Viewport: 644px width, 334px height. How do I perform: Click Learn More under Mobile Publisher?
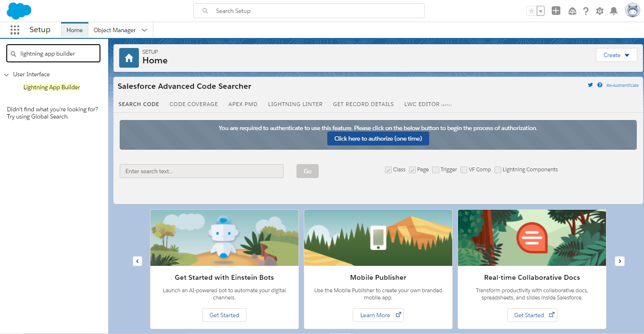tap(378, 315)
